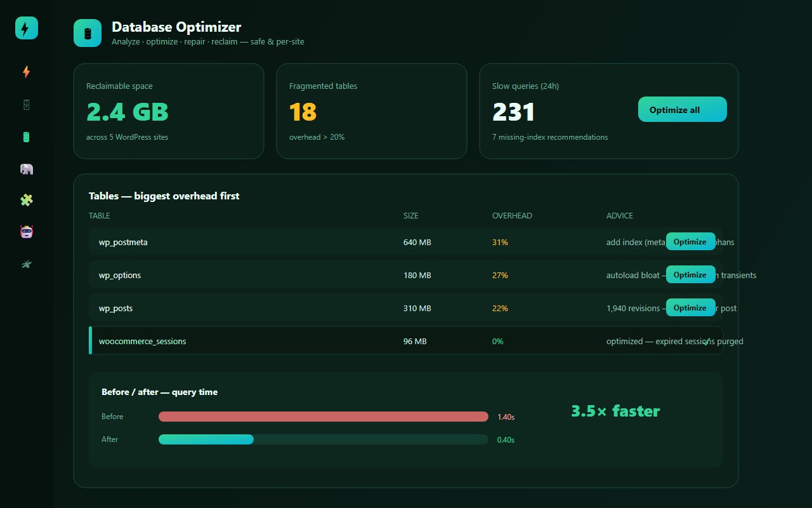This screenshot has height=508, width=812.
Task: Click the OVERHEAD column header
Action: [512, 216]
